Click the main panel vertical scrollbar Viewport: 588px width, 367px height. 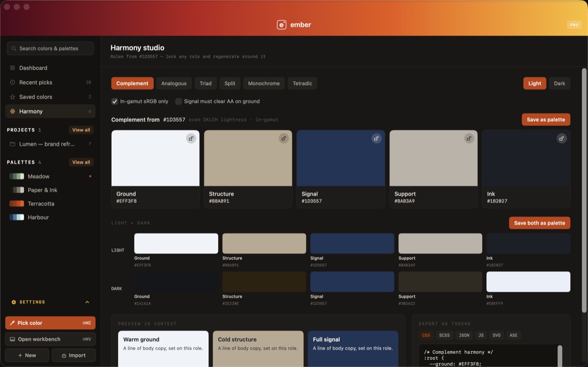(584, 190)
